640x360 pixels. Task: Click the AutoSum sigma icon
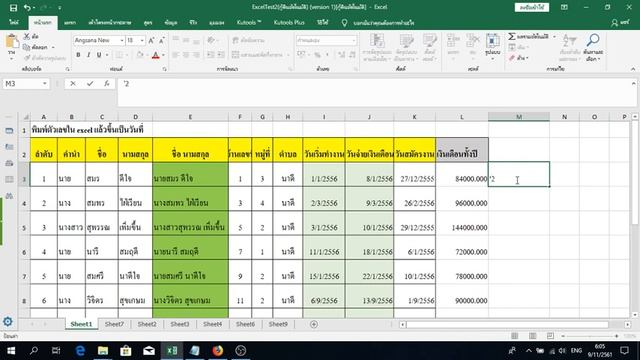coord(511,37)
